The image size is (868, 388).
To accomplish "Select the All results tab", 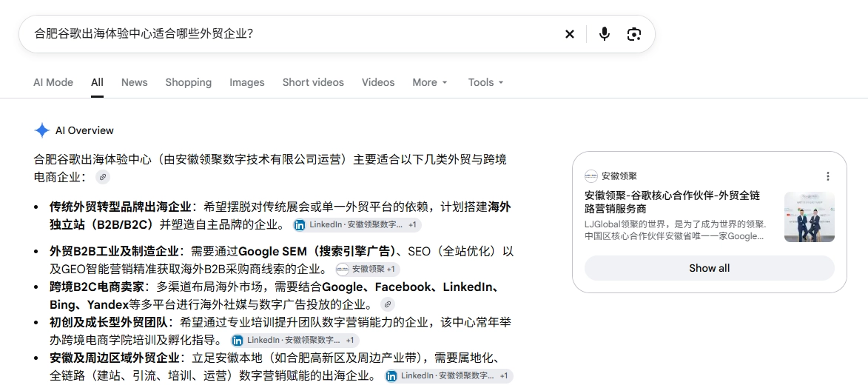I will pos(98,83).
